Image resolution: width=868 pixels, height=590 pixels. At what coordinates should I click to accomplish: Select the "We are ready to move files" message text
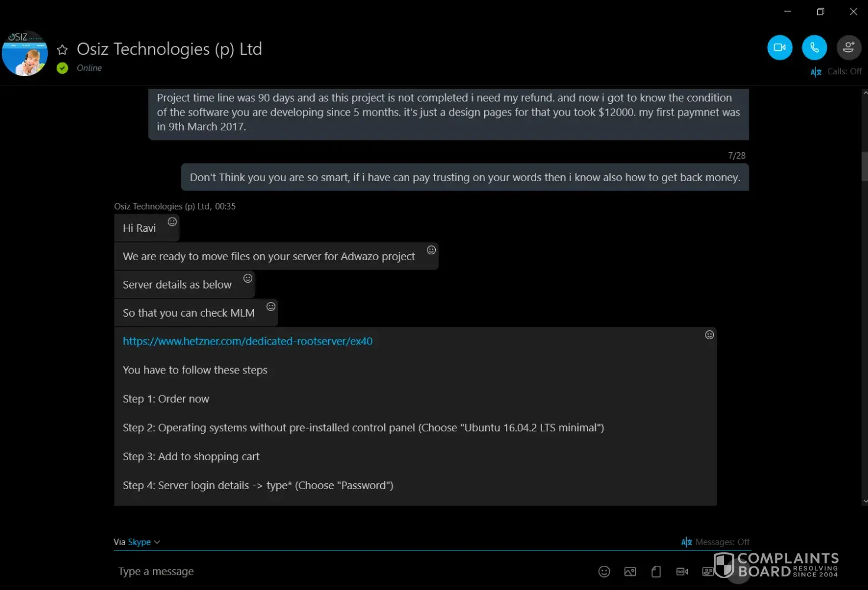(x=269, y=257)
